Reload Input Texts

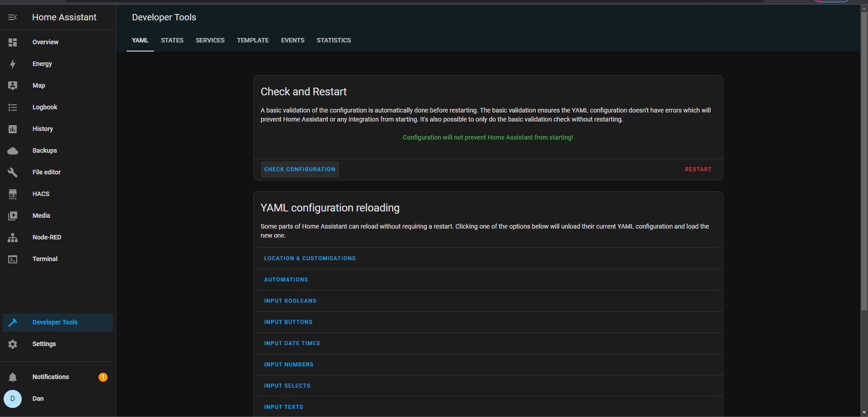[283, 407]
